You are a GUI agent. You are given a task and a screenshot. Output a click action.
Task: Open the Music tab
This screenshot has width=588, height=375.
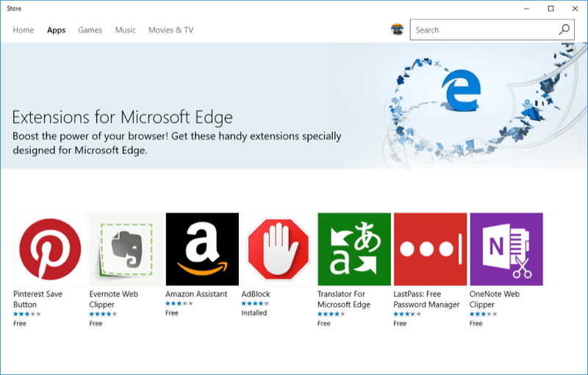(x=125, y=30)
